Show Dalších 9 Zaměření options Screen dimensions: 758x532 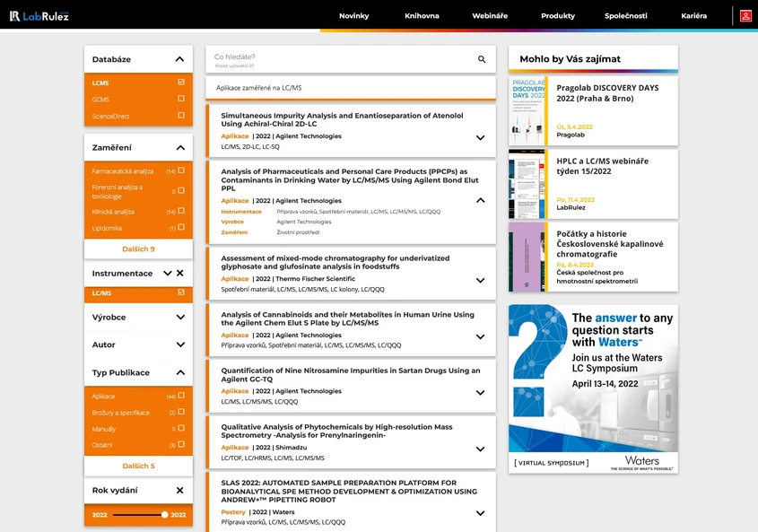pos(138,249)
